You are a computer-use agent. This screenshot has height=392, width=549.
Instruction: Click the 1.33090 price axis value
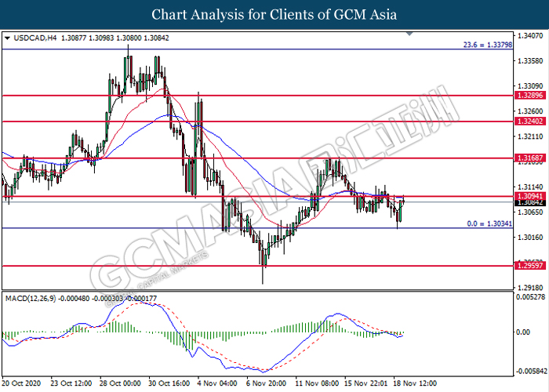(530, 86)
